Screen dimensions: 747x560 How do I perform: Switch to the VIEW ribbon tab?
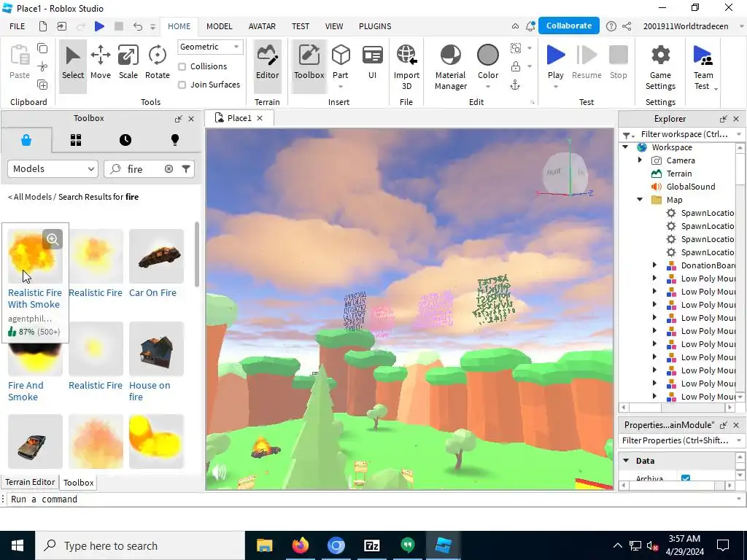pyautogui.click(x=334, y=26)
